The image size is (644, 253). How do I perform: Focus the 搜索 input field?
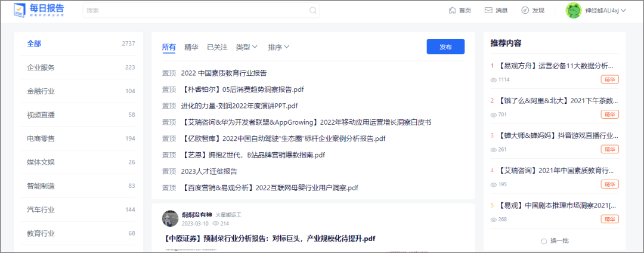[x=202, y=10]
